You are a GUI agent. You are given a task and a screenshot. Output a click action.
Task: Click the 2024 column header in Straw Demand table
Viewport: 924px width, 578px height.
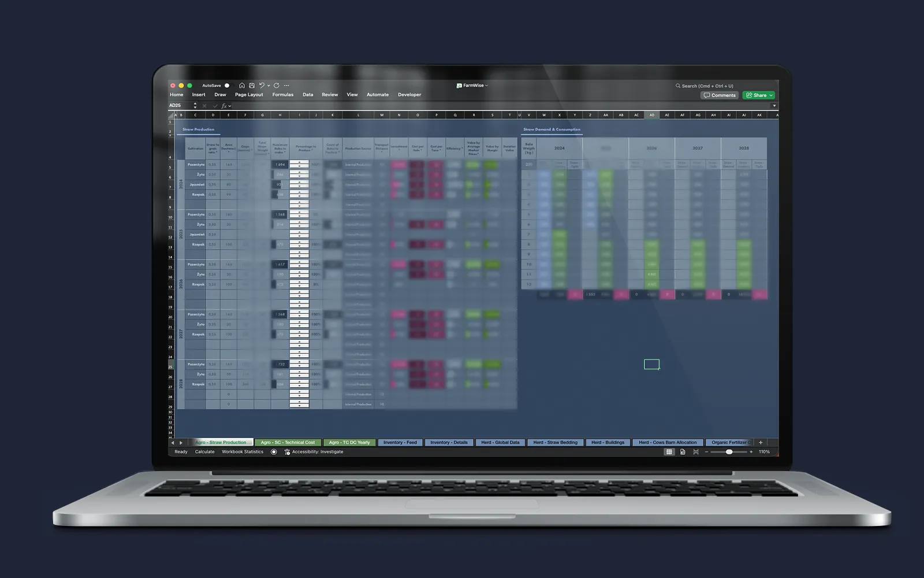560,148
